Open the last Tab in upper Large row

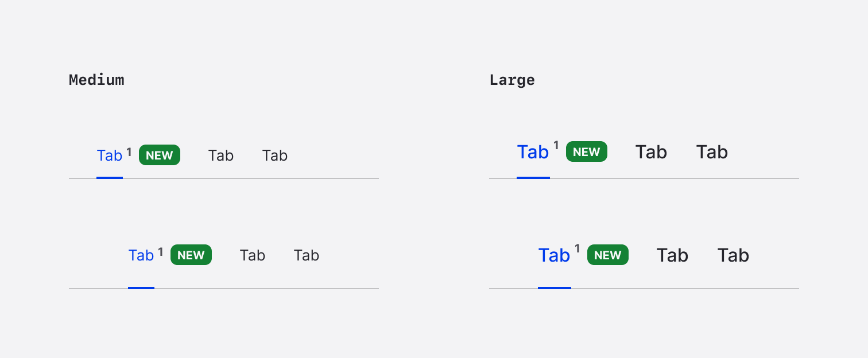712,152
